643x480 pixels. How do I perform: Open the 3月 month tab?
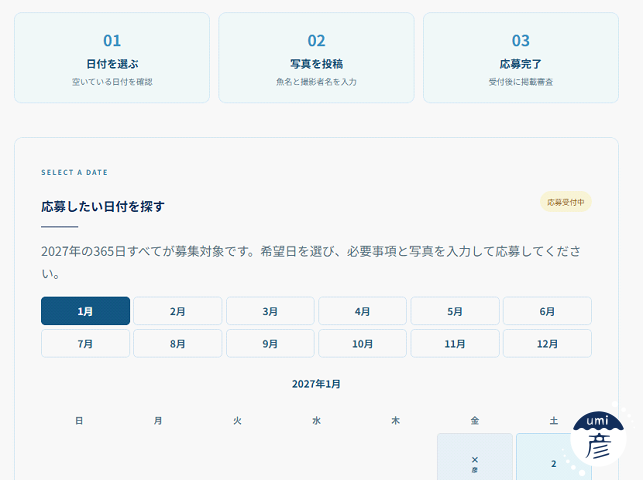coord(270,311)
